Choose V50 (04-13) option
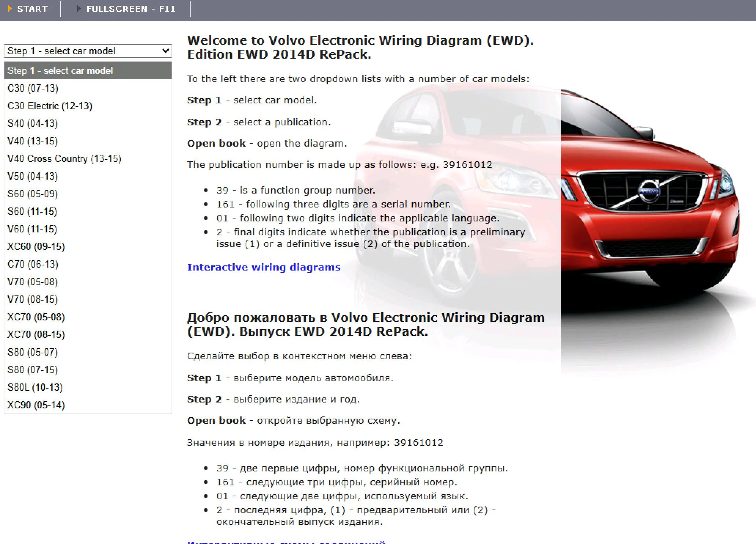 33,176
